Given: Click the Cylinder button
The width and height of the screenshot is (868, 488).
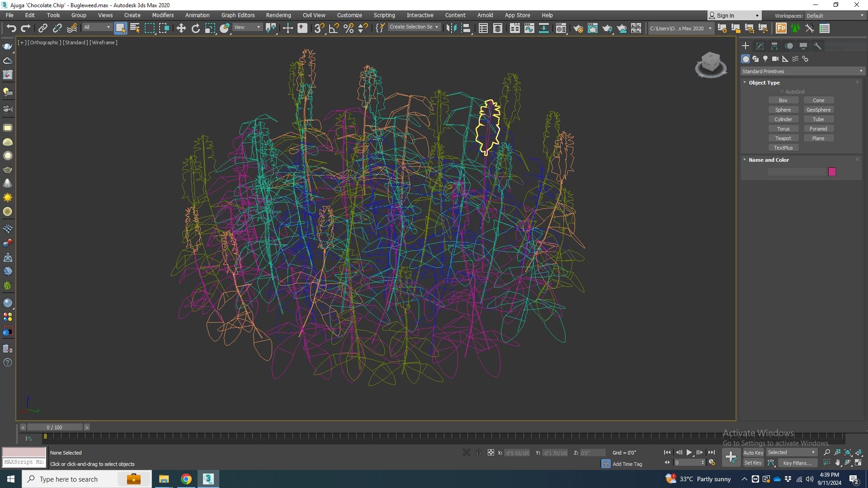Looking at the screenshot, I should pos(783,119).
